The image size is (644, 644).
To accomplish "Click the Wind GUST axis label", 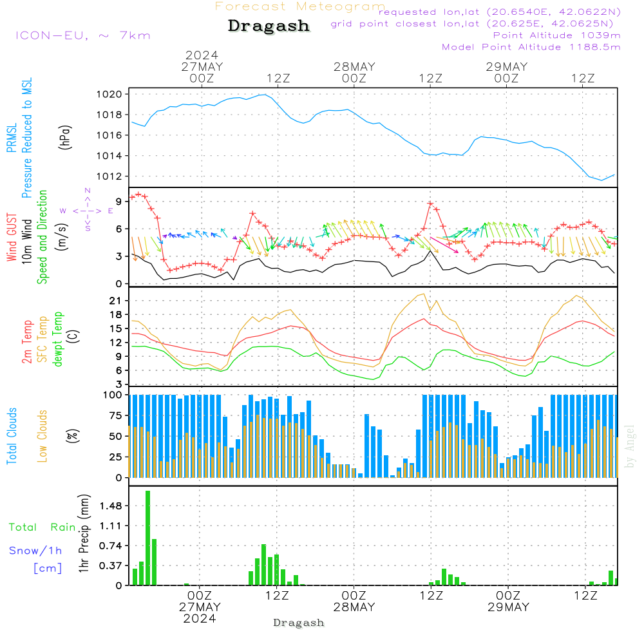I will 12,237.
